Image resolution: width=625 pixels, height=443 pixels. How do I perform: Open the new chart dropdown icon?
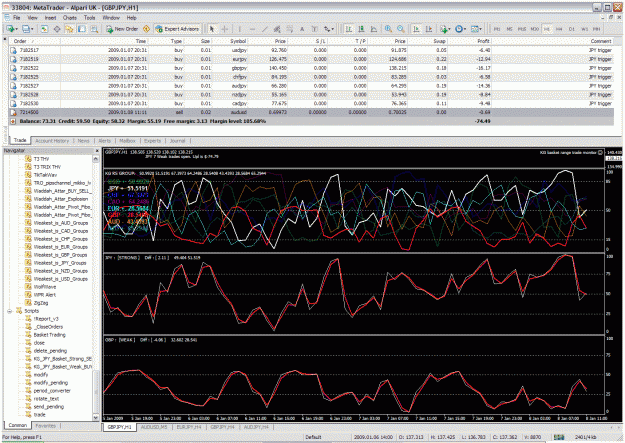tap(12, 29)
